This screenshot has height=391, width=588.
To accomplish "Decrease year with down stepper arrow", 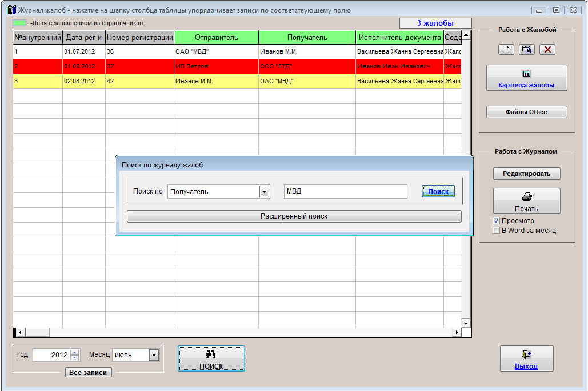I will 75,358.
